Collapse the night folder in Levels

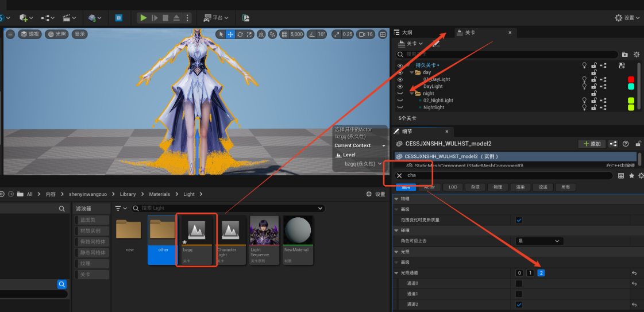[x=412, y=93]
